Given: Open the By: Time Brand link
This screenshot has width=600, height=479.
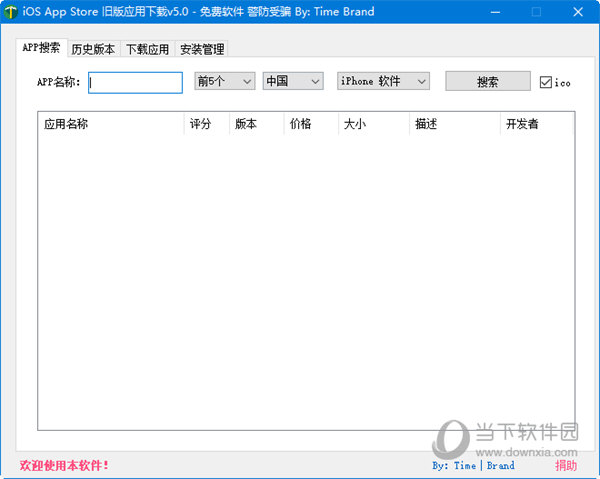Looking at the screenshot, I should click(473, 466).
